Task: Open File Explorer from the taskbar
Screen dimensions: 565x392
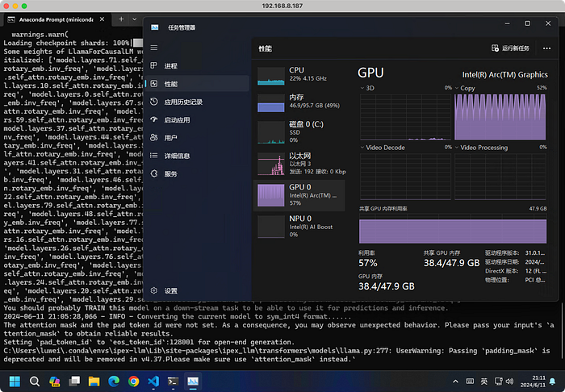Action: click(x=94, y=382)
